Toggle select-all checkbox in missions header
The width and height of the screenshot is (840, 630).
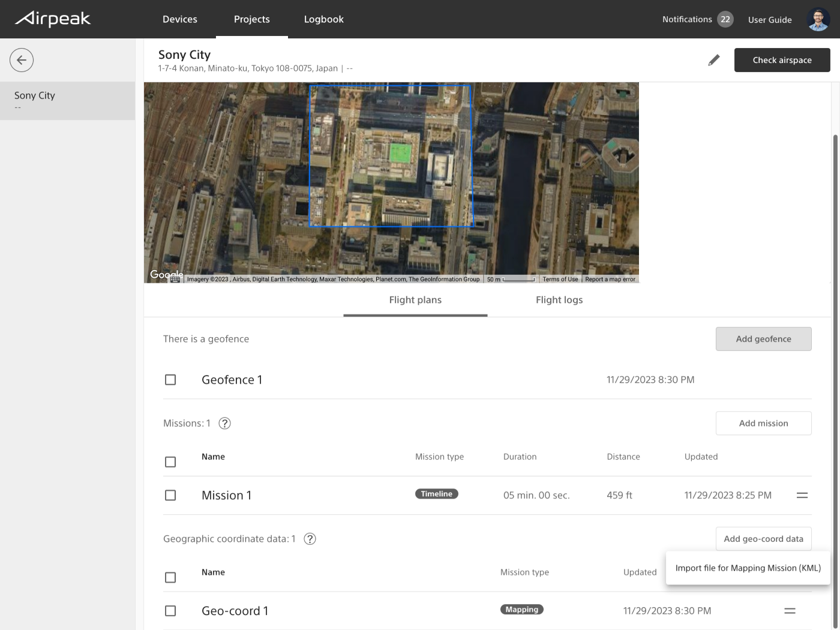pos(170,462)
